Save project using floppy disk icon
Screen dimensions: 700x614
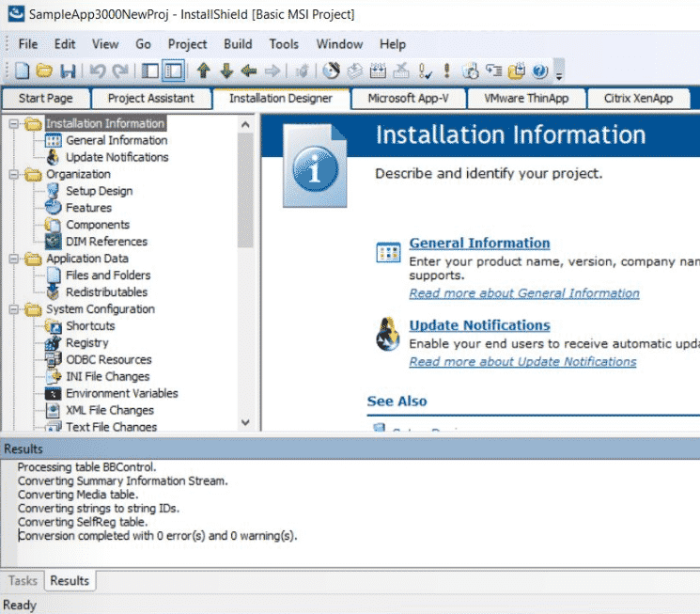coord(68,71)
